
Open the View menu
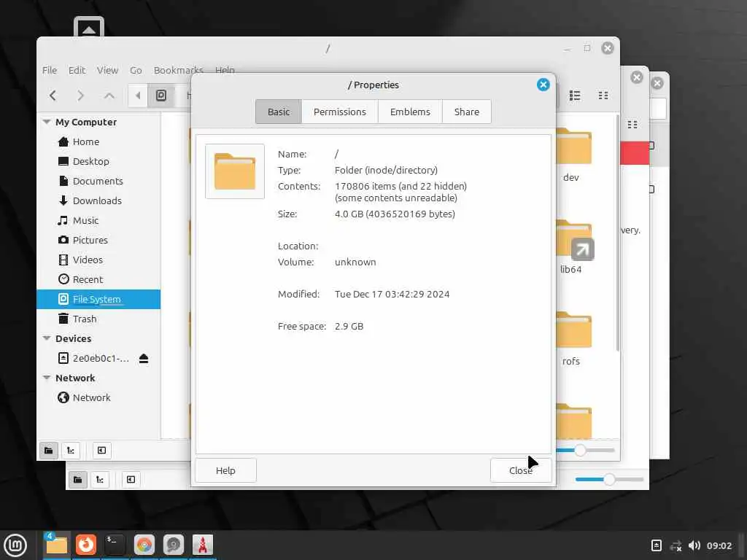point(107,70)
